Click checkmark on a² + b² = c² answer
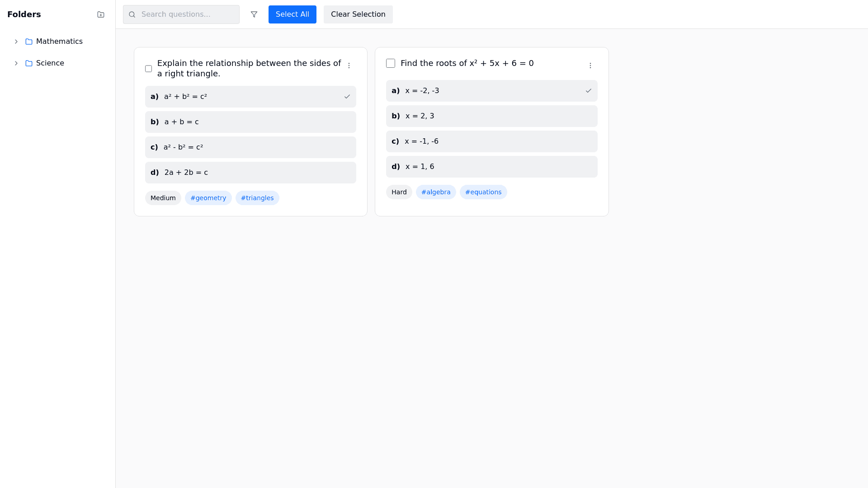This screenshot has height=488, width=868. [347, 97]
